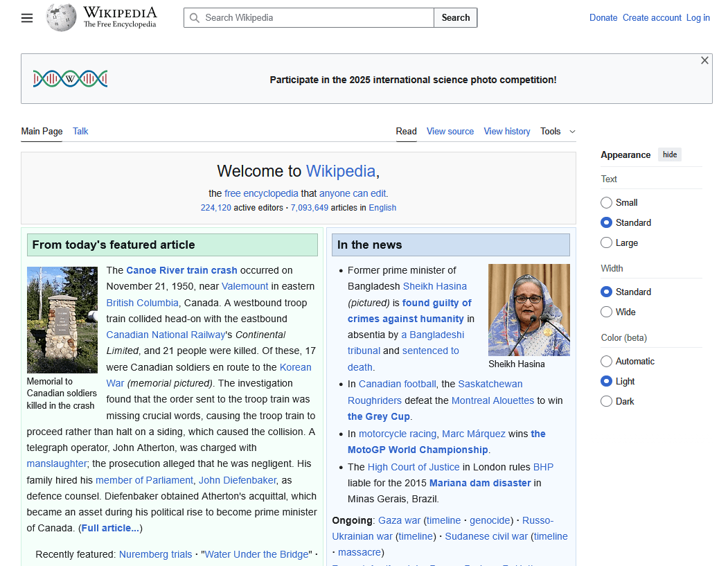
Task: Click Create account link
Action: point(652,17)
